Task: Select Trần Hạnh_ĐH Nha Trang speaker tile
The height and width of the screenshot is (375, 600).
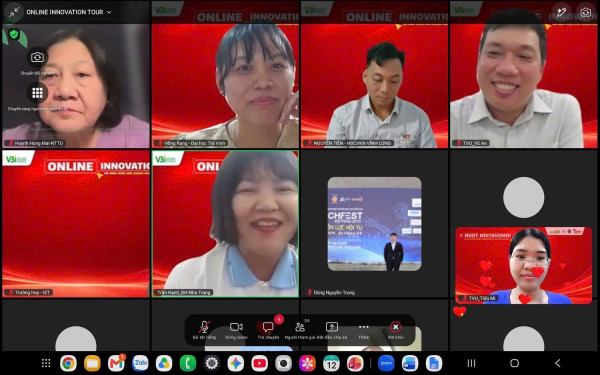Action: pos(225,224)
